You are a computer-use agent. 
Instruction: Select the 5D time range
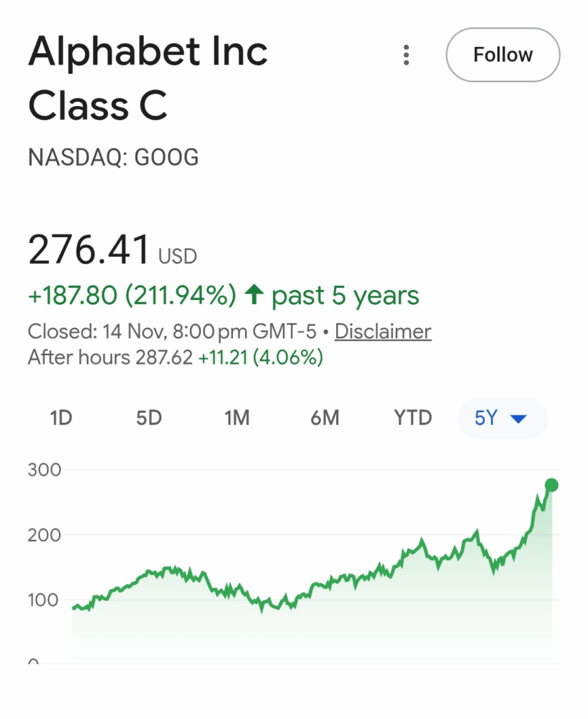tap(149, 418)
